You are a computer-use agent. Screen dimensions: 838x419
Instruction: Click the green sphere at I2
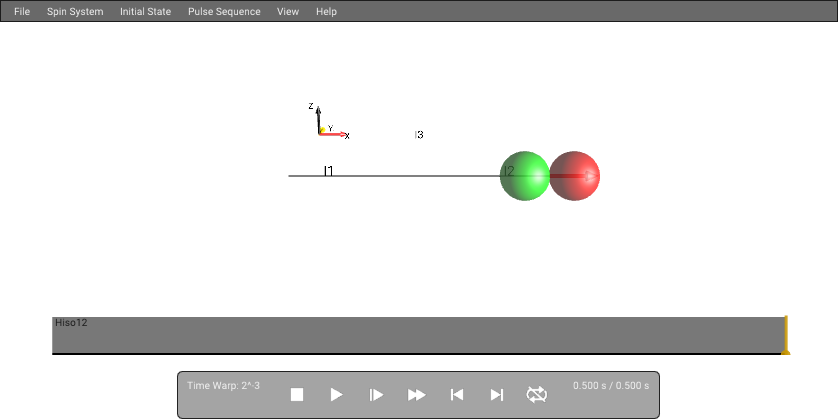click(x=524, y=176)
